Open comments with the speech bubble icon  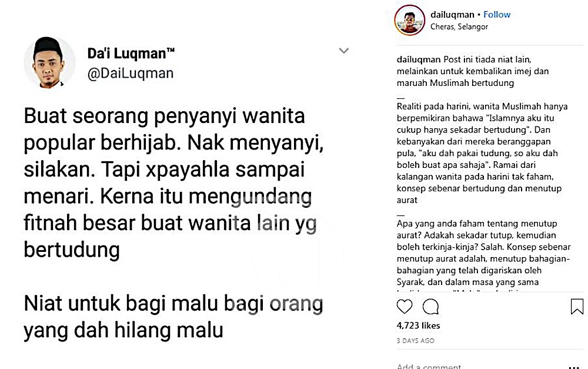[x=430, y=307]
